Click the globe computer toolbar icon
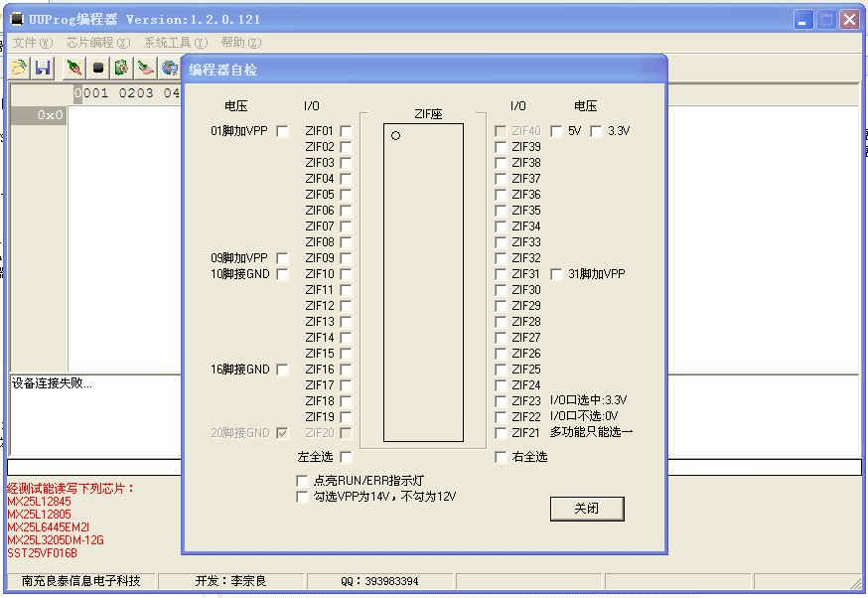The width and height of the screenshot is (868, 598). click(x=170, y=68)
